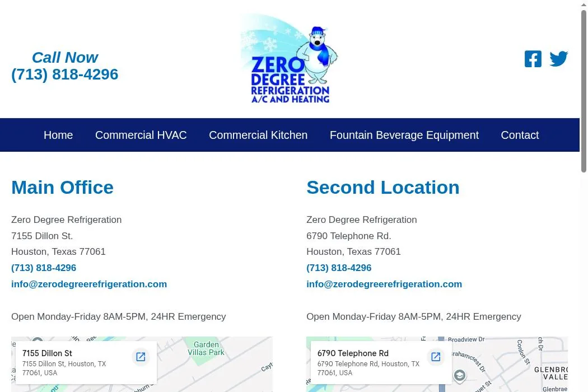Image resolution: width=588 pixels, height=392 pixels.
Task: Click the Call Now header text
Action: point(65,57)
